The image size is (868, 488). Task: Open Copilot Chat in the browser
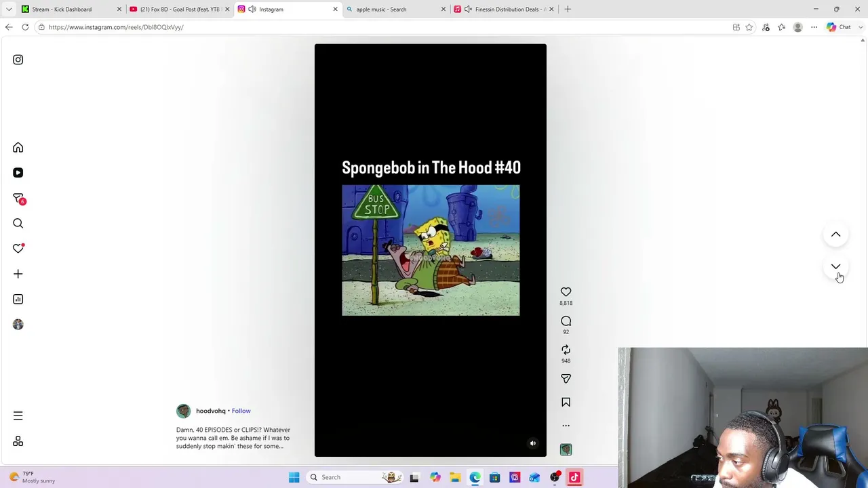[x=840, y=27]
